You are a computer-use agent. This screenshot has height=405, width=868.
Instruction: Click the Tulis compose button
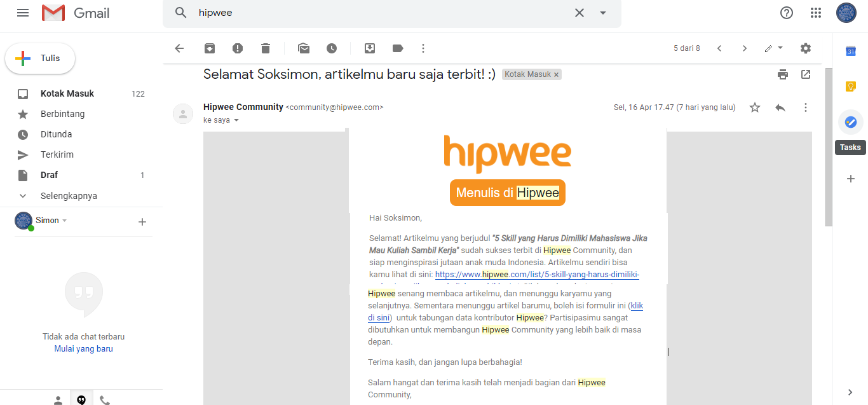tap(40, 58)
